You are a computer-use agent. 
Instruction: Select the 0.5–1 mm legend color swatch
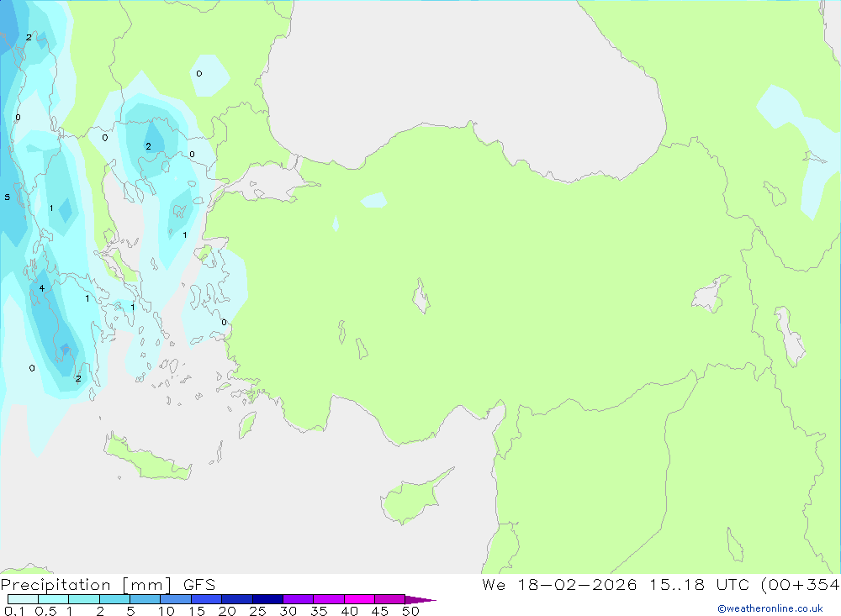[53, 599]
